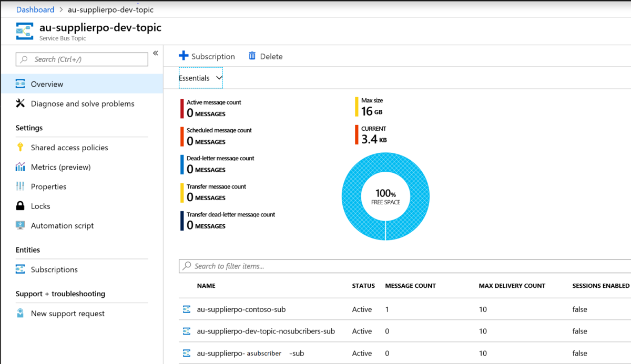The image size is (631, 364).
Task: Click the Locks padlock icon
Action: click(20, 206)
